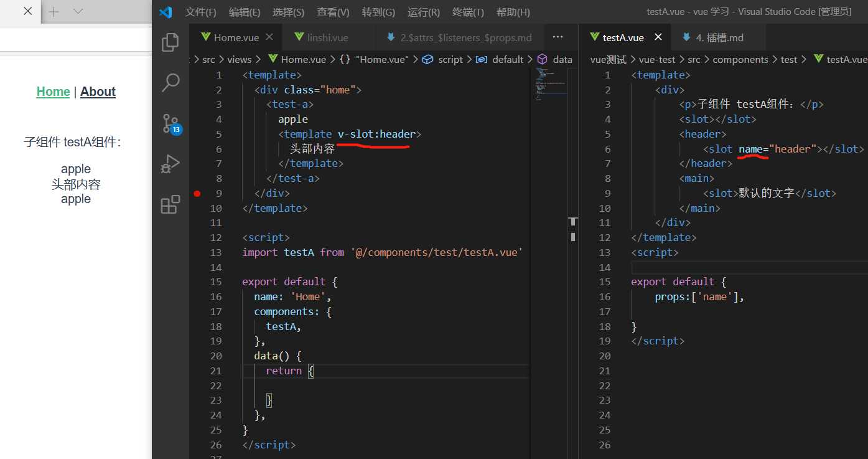Viewport: 868px width, 459px height.
Task: Click the window title testA.vue - vue 学习
Action: pos(749,12)
